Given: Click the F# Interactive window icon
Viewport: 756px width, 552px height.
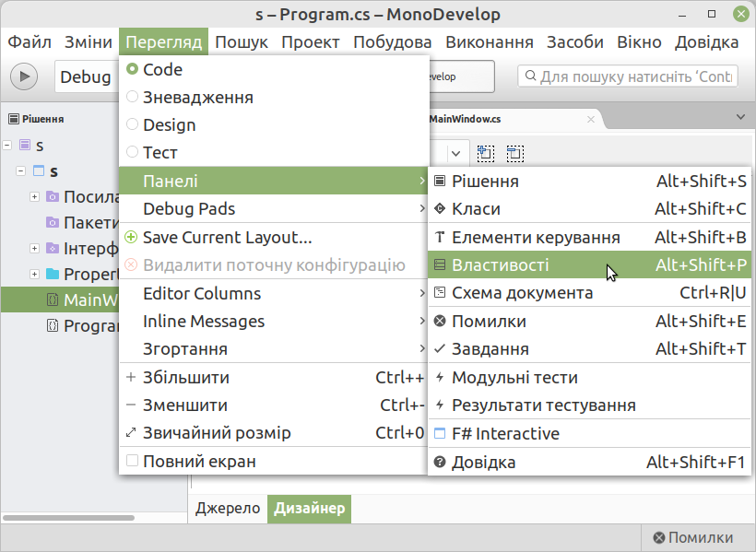Looking at the screenshot, I should tap(440, 433).
